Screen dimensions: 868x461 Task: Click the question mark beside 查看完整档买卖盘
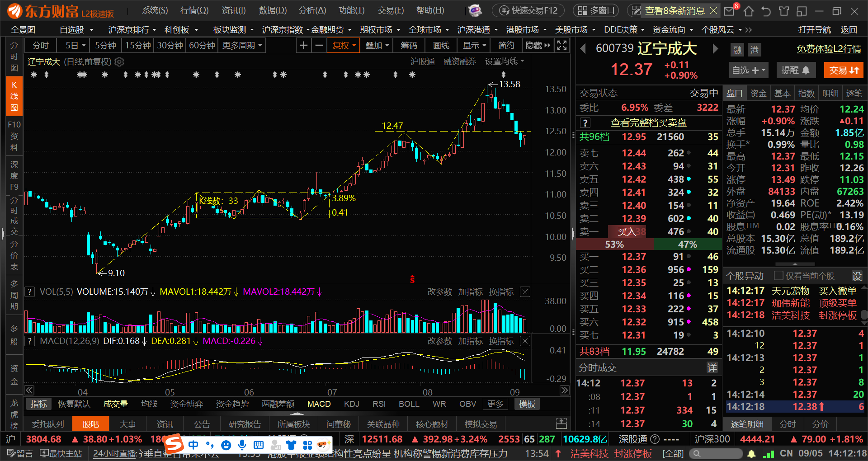tap(585, 123)
